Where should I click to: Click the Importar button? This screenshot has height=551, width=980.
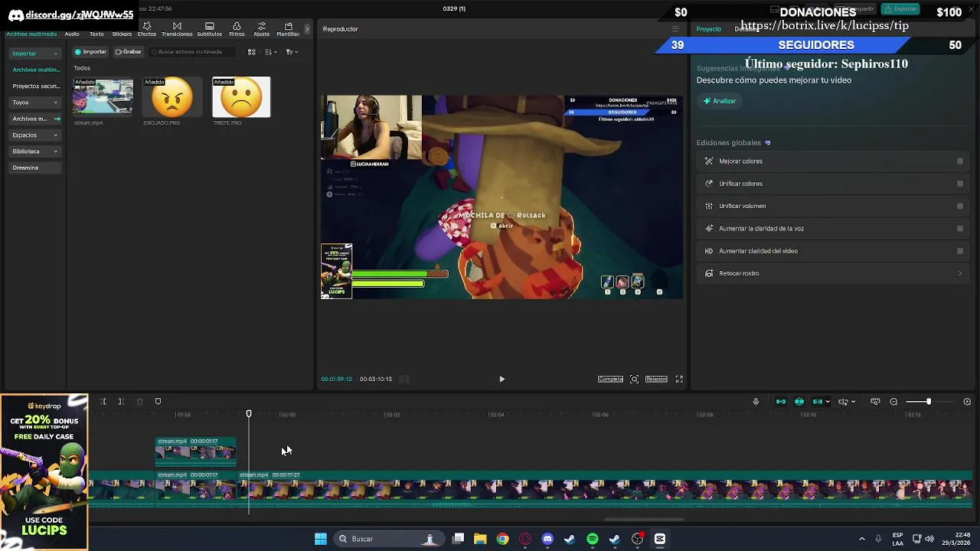[x=90, y=52]
